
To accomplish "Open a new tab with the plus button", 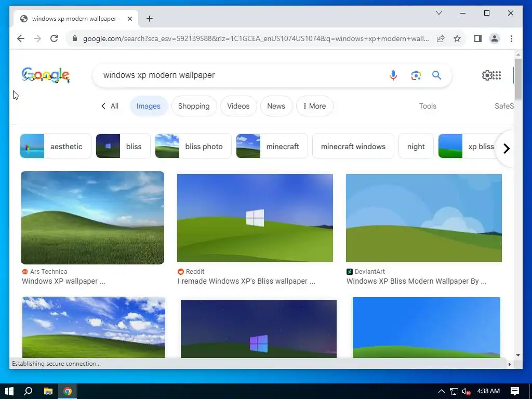I will (x=149, y=19).
